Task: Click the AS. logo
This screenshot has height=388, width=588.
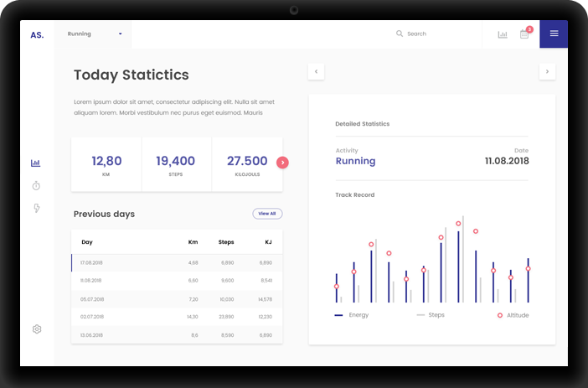Action: click(x=37, y=34)
